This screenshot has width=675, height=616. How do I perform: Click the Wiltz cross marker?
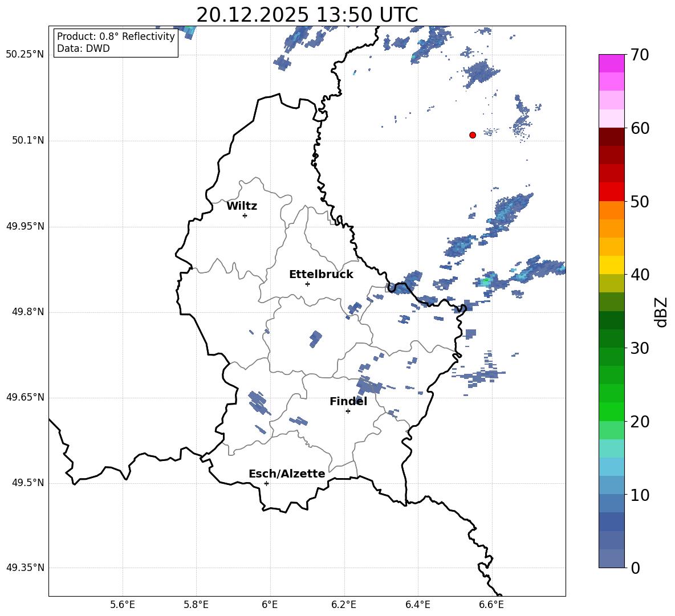(x=245, y=215)
